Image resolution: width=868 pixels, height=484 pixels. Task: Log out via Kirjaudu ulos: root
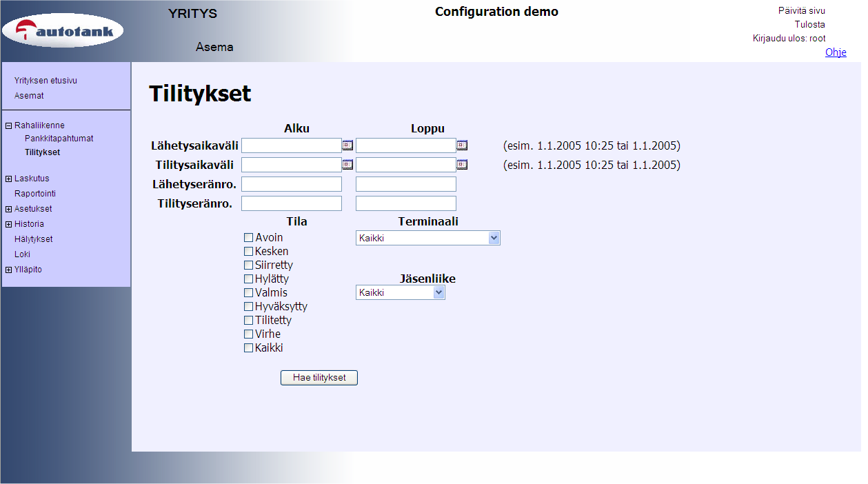pos(789,38)
